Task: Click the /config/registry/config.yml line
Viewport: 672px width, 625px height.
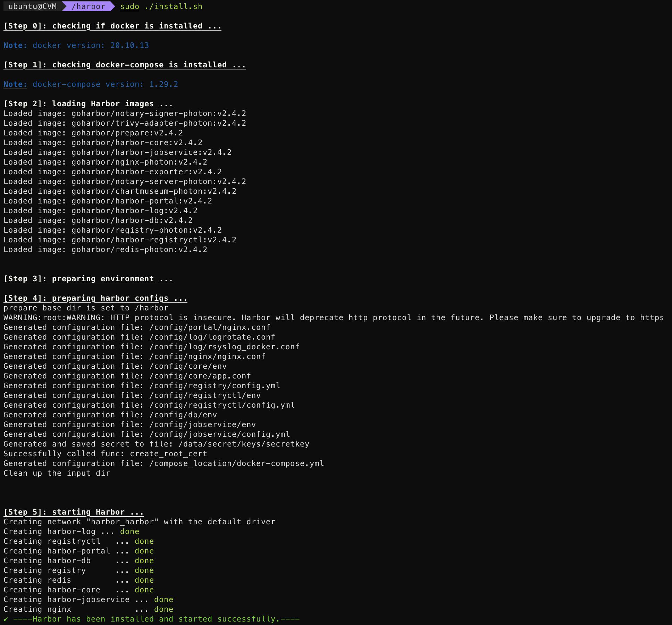Action: tap(142, 386)
